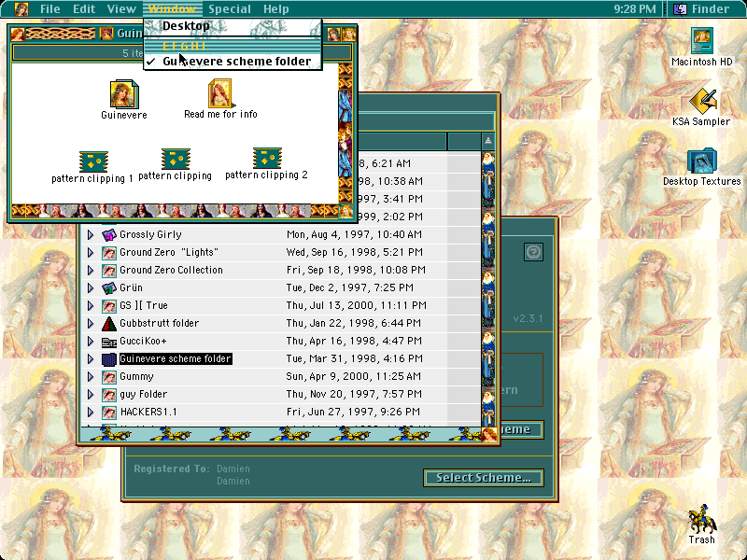Click the guy Folder row icon

coord(109,394)
